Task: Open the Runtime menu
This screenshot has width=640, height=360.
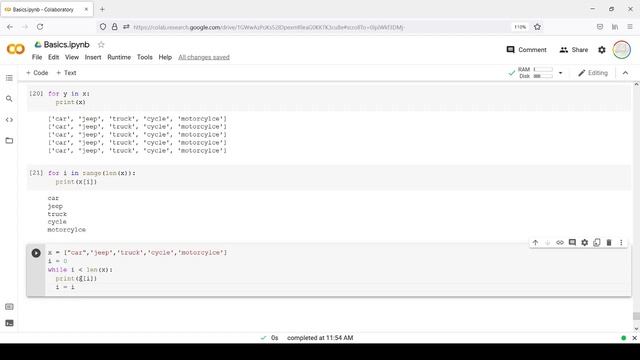Action: coord(119,57)
